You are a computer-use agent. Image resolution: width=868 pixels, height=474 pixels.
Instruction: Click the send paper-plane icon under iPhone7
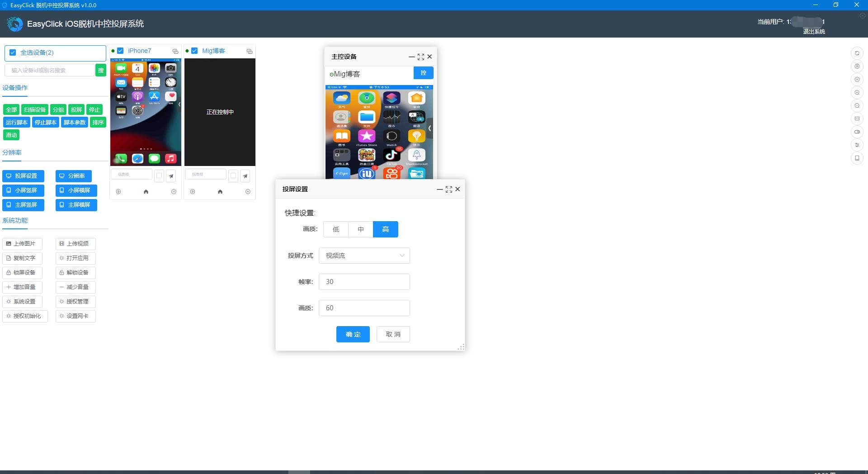[x=171, y=176]
